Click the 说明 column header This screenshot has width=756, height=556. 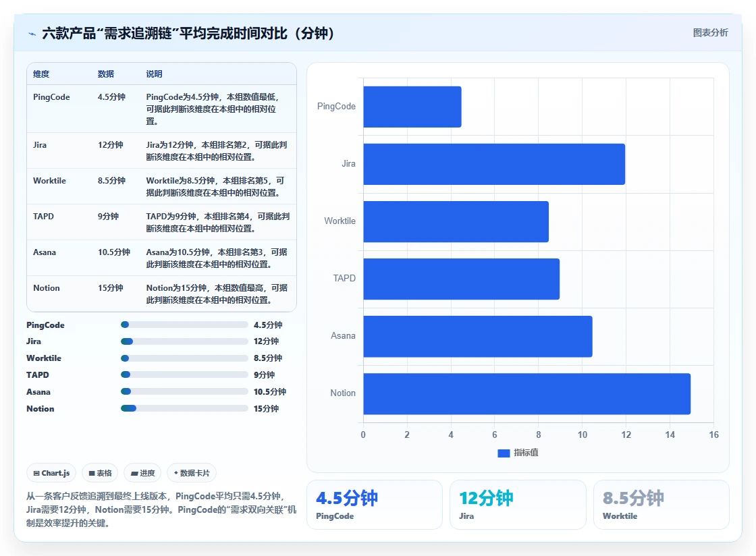click(155, 74)
